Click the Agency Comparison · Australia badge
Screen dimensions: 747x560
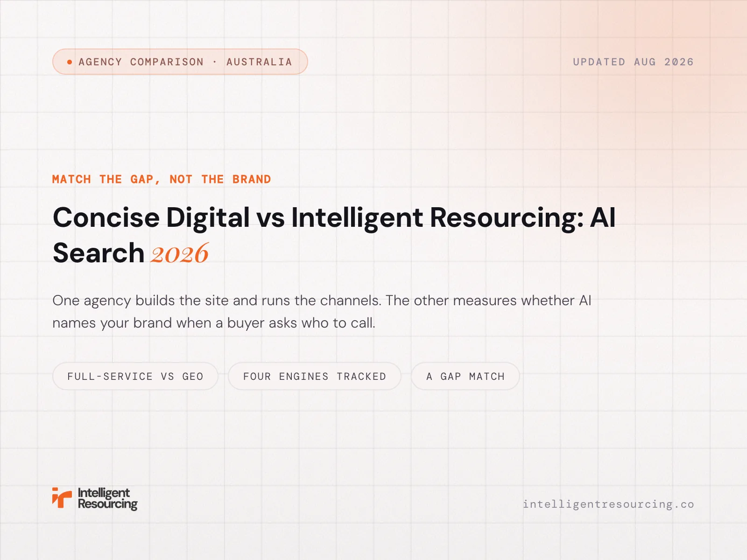click(180, 62)
